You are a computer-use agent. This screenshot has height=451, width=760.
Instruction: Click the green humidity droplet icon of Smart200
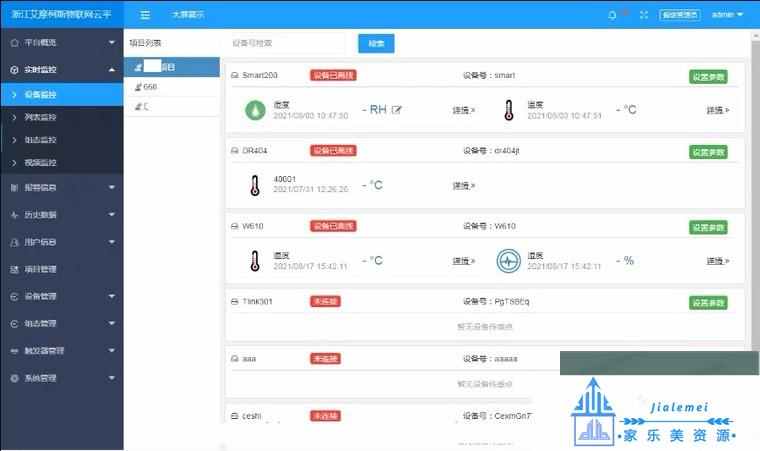tap(255, 110)
